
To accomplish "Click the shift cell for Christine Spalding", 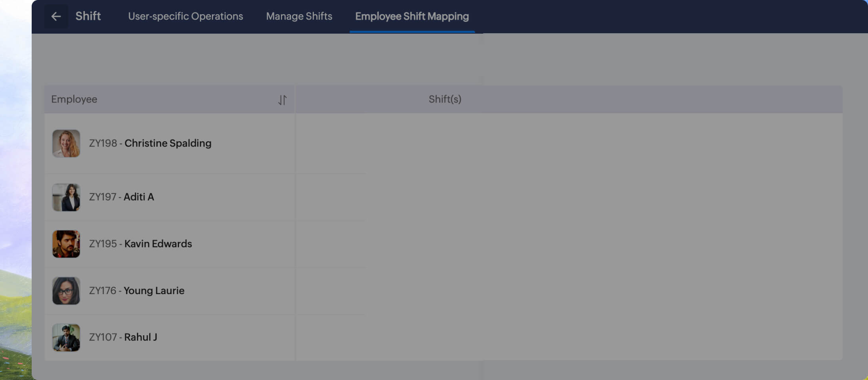I will click(568, 144).
